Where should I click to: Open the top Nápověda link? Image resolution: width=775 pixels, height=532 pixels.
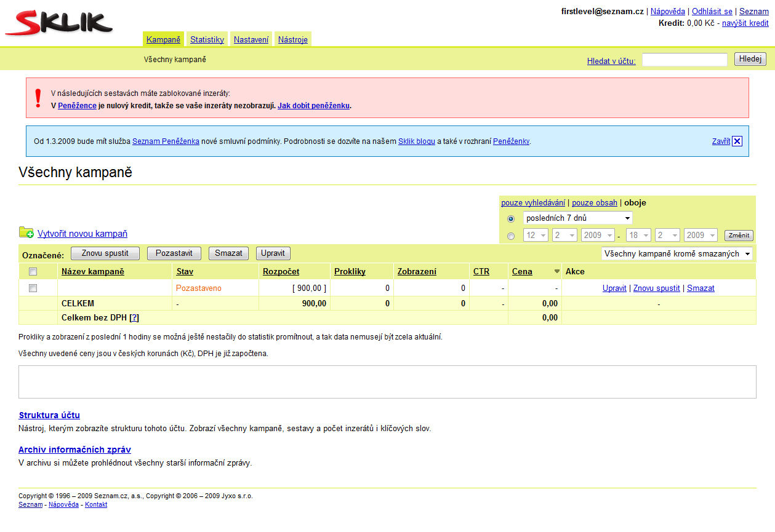[x=668, y=12]
